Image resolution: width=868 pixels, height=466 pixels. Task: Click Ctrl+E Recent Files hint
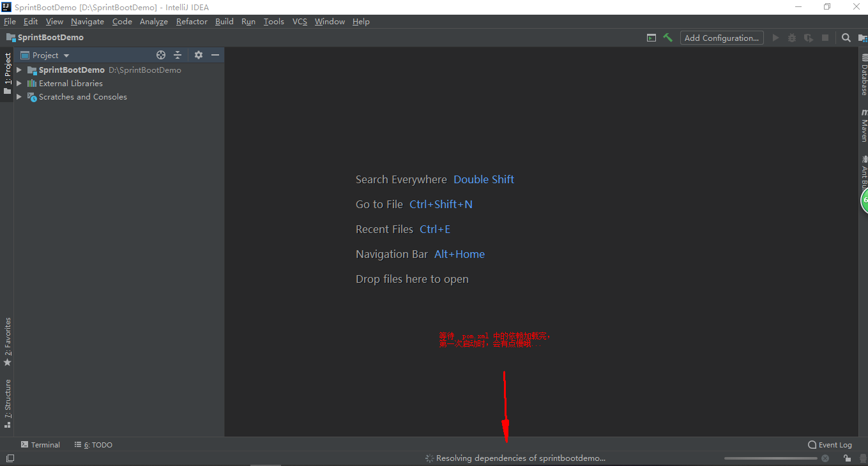tap(435, 229)
